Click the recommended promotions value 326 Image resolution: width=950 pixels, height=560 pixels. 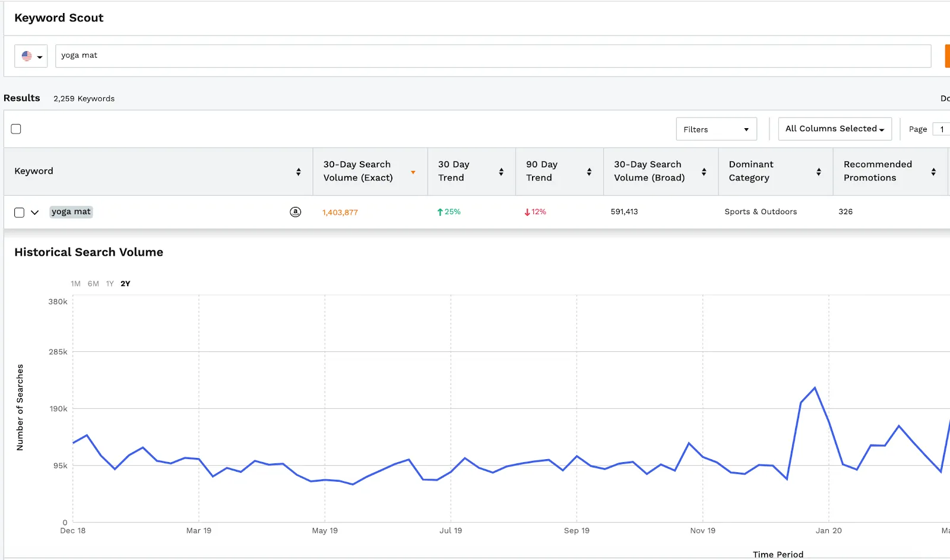(x=845, y=212)
